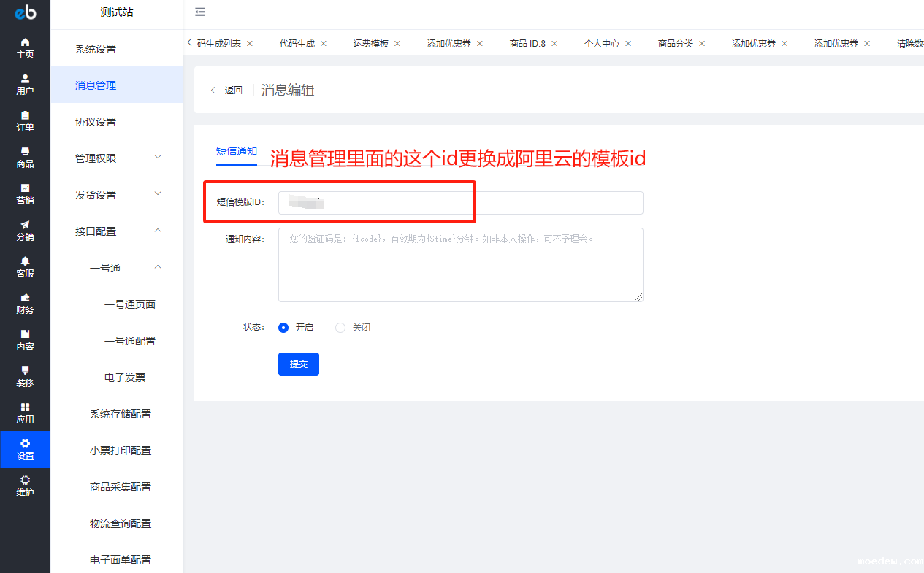Open the 营销 marketing icon
Image resolution: width=924 pixels, height=573 pixels.
[25, 194]
